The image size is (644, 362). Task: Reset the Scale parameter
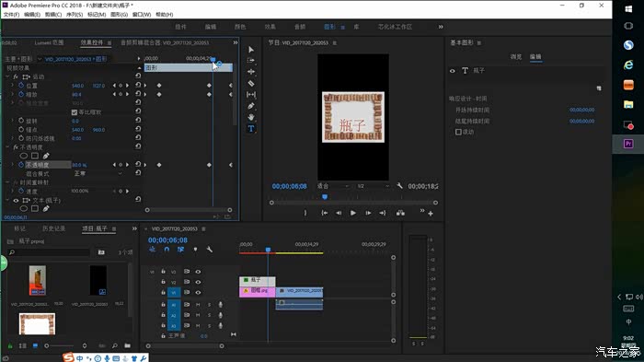tap(138, 94)
